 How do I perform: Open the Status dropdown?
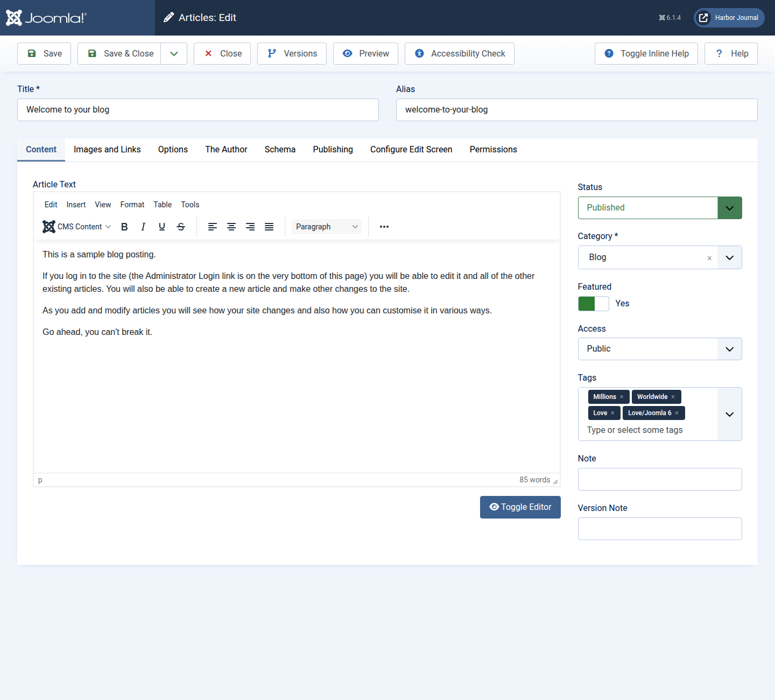pos(660,208)
